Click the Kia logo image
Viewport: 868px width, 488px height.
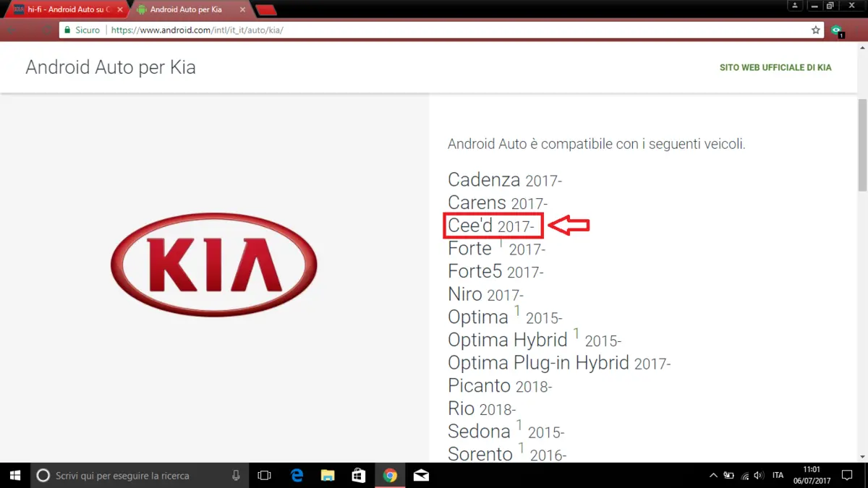(213, 265)
